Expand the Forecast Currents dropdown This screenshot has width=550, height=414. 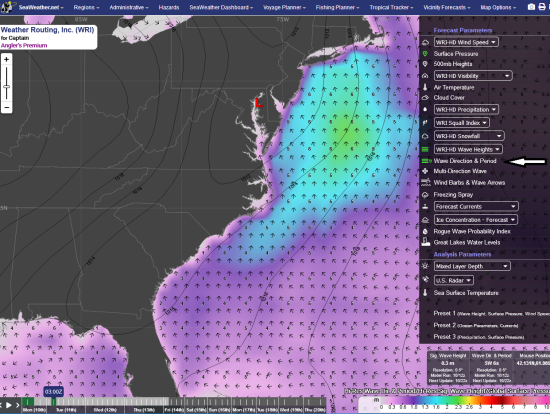[476, 207]
